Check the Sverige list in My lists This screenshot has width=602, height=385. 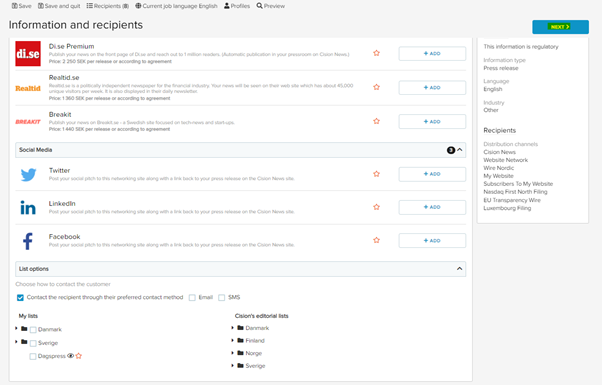pos(33,343)
